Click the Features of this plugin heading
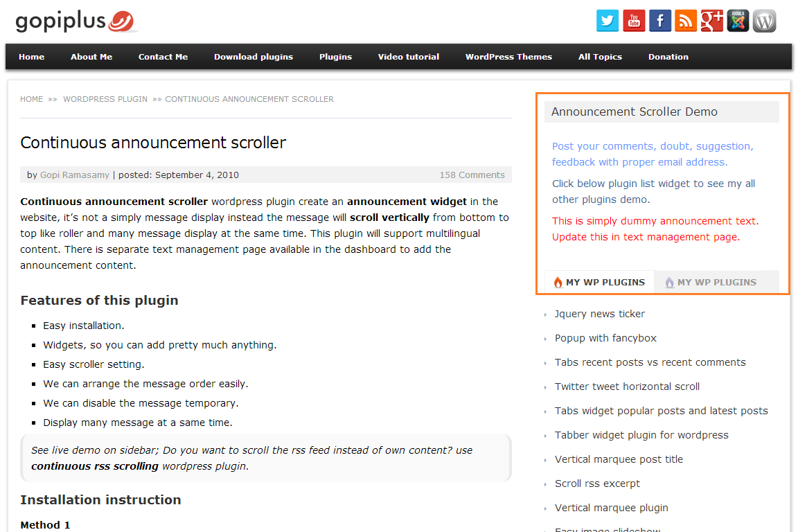Screen dimensions: 798x532 [x=99, y=301]
